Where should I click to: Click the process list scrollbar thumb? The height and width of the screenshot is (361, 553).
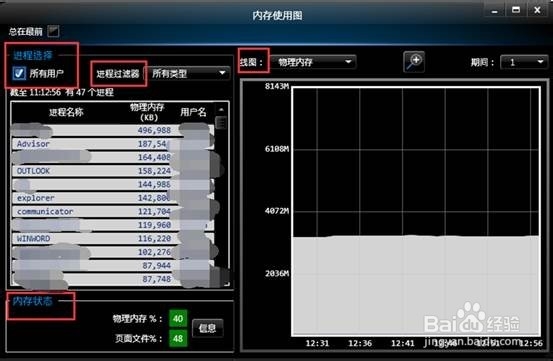click(221, 123)
